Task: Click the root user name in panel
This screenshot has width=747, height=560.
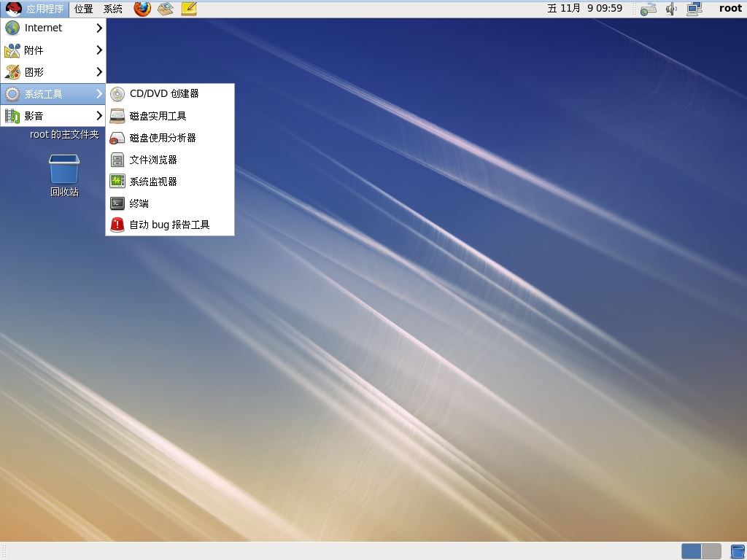Action: [730, 8]
